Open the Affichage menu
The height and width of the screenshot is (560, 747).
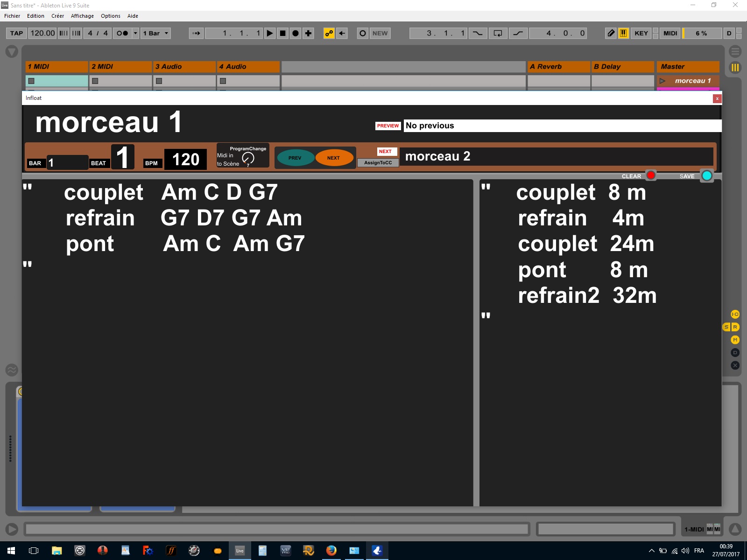tap(82, 16)
